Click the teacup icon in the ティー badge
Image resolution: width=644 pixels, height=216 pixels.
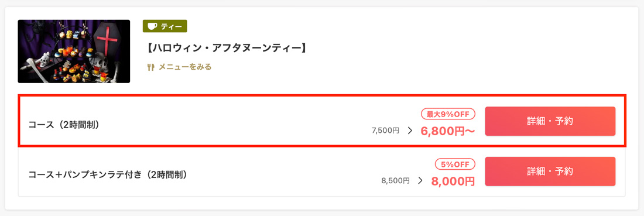pos(152,26)
